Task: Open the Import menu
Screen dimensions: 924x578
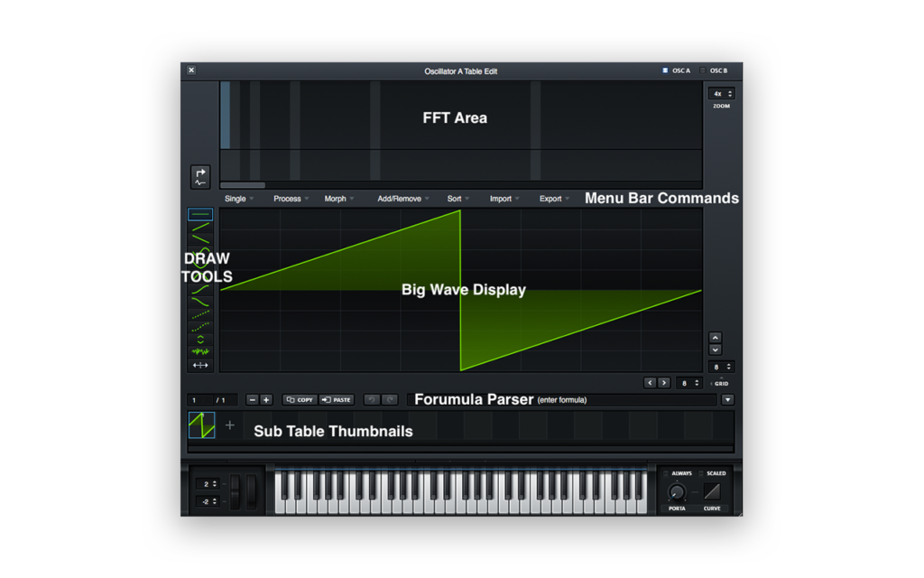Action: pyautogui.click(x=503, y=198)
